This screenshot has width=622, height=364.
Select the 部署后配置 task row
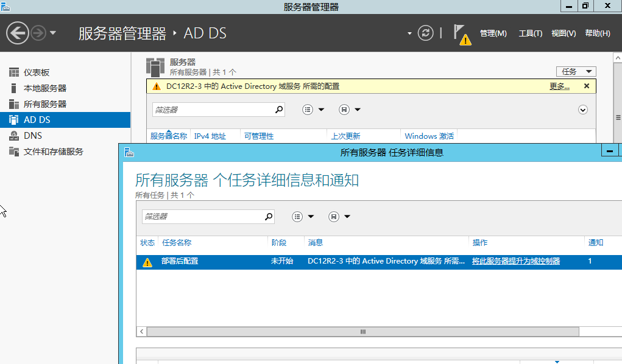click(x=379, y=261)
